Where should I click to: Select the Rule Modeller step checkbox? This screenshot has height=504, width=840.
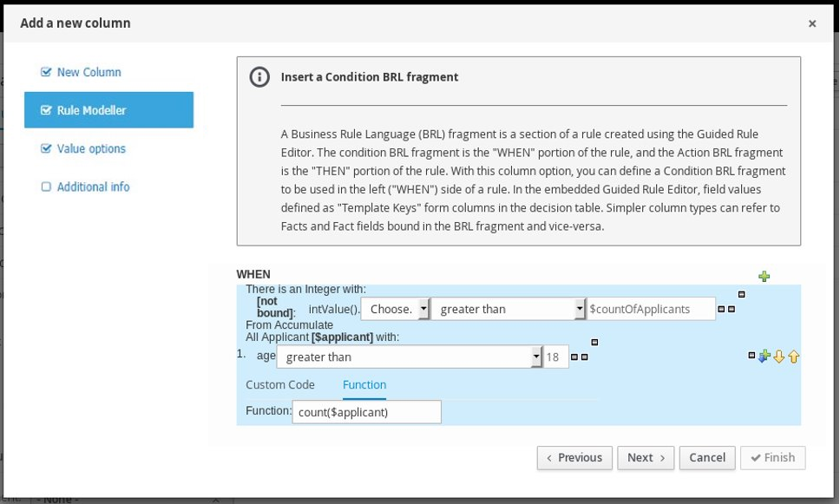(46, 110)
